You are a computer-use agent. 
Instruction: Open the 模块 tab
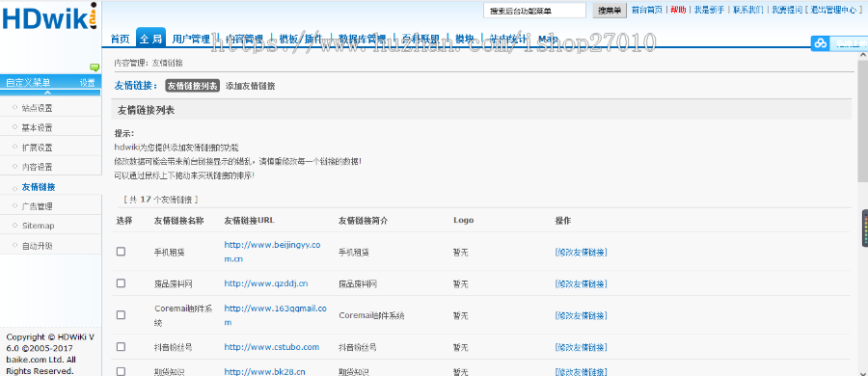point(465,40)
